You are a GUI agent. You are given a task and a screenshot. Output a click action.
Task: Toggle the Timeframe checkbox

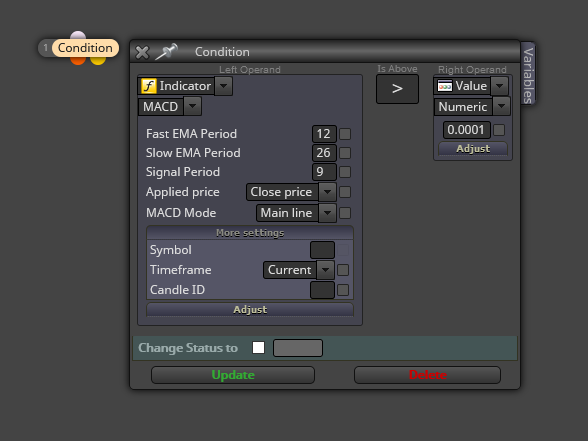[x=343, y=270]
